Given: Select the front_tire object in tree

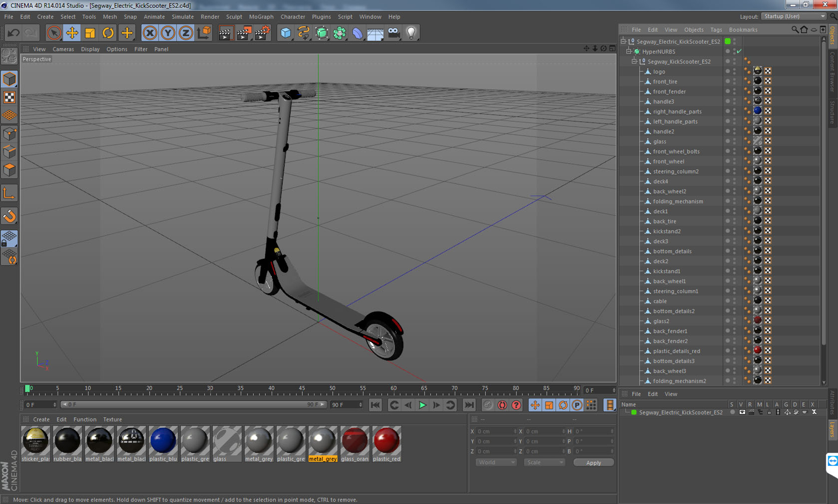Looking at the screenshot, I should 665,82.
